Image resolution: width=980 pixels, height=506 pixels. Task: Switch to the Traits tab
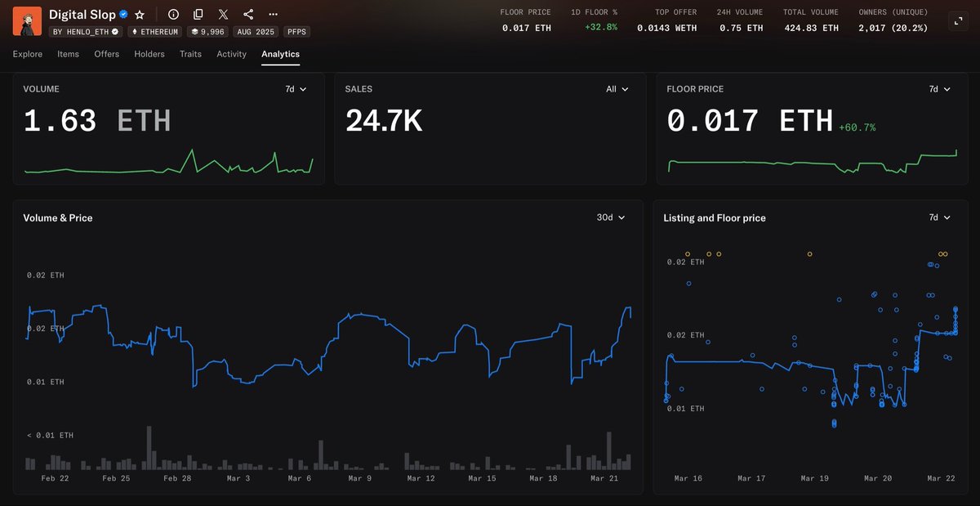coord(190,54)
